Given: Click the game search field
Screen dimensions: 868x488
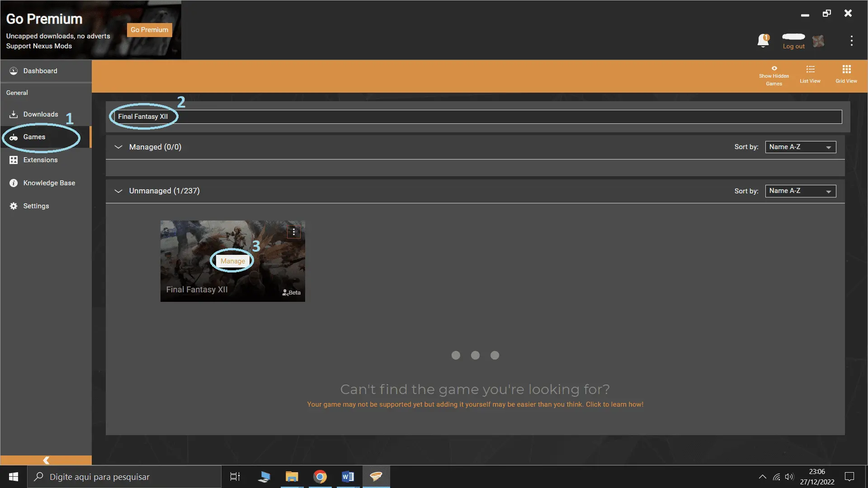Looking at the screenshot, I should pyautogui.click(x=478, y=117).
